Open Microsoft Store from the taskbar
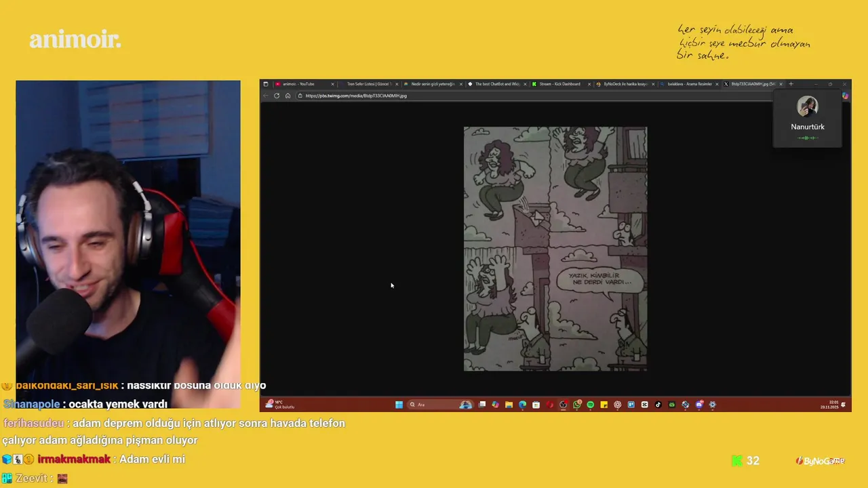This screenshot has height=488, width=868. (536, 405)
